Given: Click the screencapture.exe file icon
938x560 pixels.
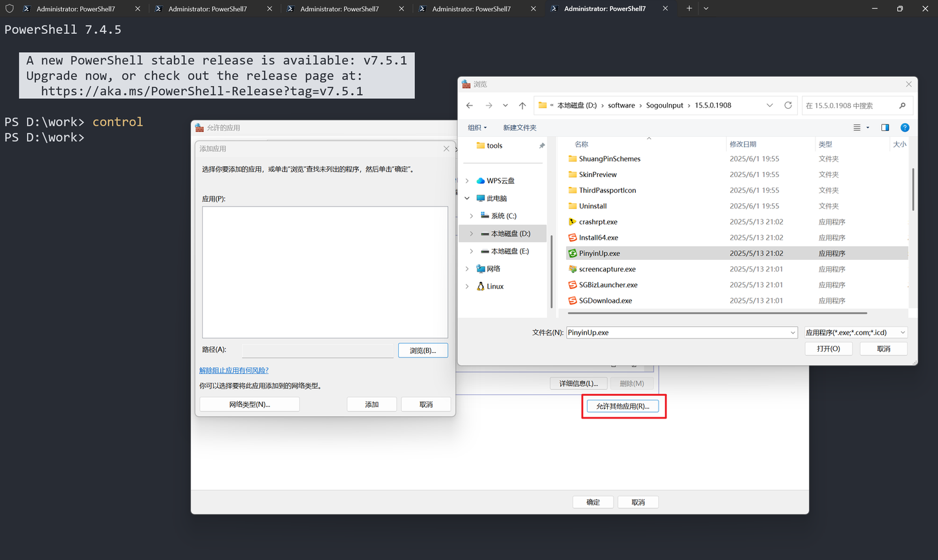Looking at the screenshot, I should pos(573,269).
